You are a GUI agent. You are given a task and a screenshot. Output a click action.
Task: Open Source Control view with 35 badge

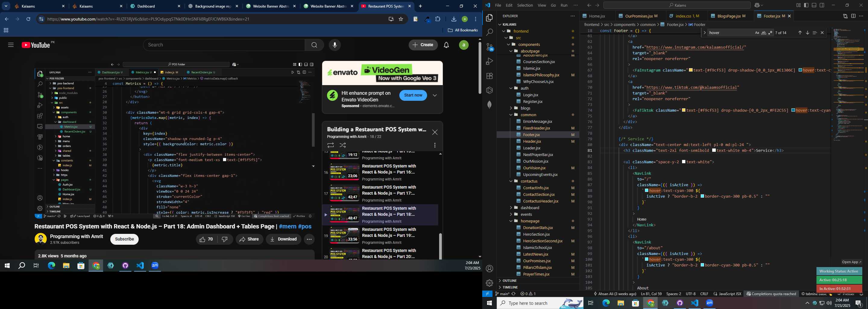(489, 47)
